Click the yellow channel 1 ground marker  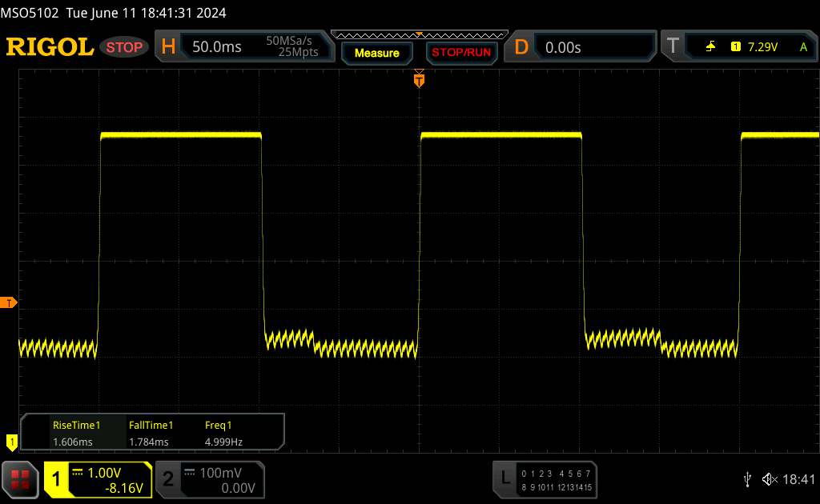point(11,441)
